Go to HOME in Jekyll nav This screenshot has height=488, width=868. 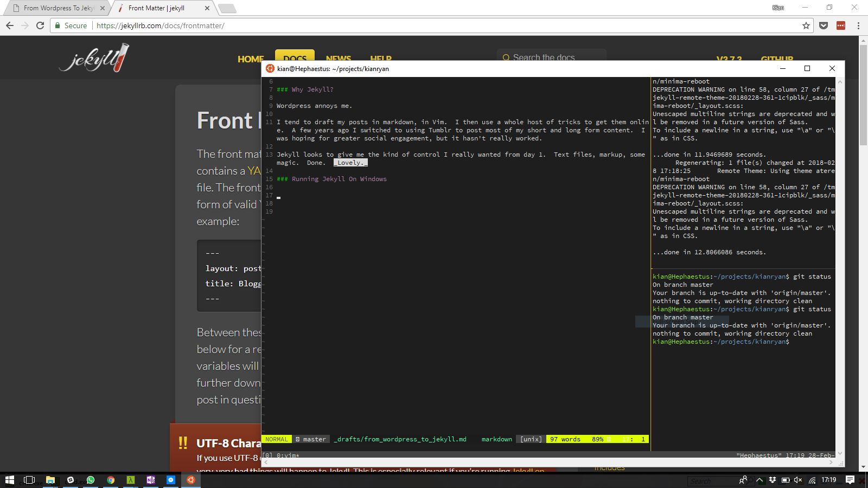tap(251, 59)
